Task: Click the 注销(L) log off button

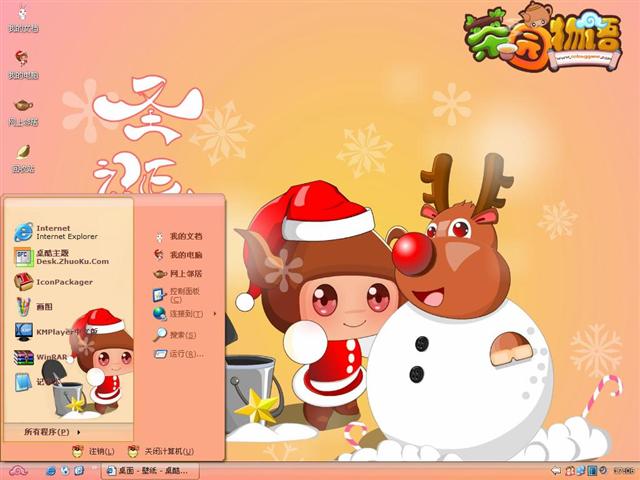Action: [93, 451]
